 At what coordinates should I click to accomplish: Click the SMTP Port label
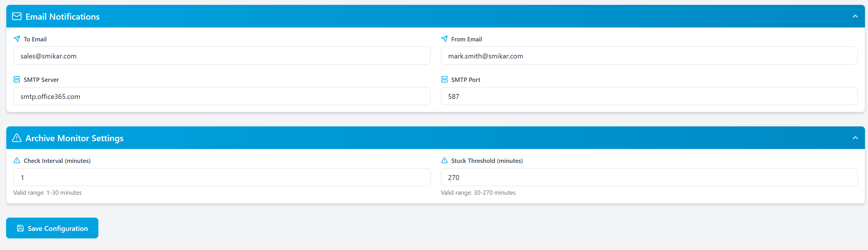466,80
